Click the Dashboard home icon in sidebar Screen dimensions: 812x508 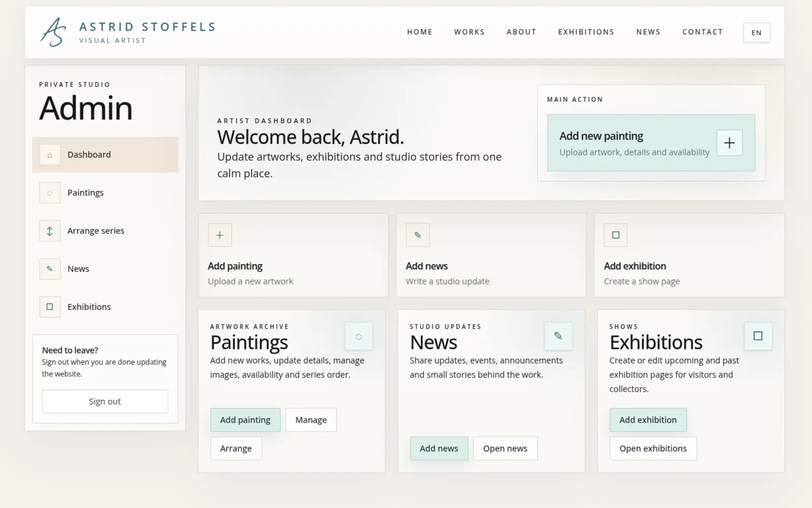(50, 155)
